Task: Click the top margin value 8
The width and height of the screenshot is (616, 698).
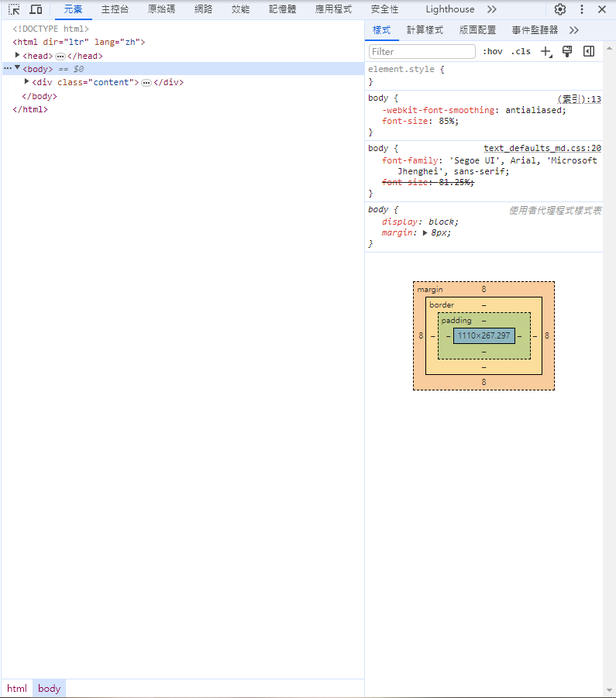Action: point(484,290)
